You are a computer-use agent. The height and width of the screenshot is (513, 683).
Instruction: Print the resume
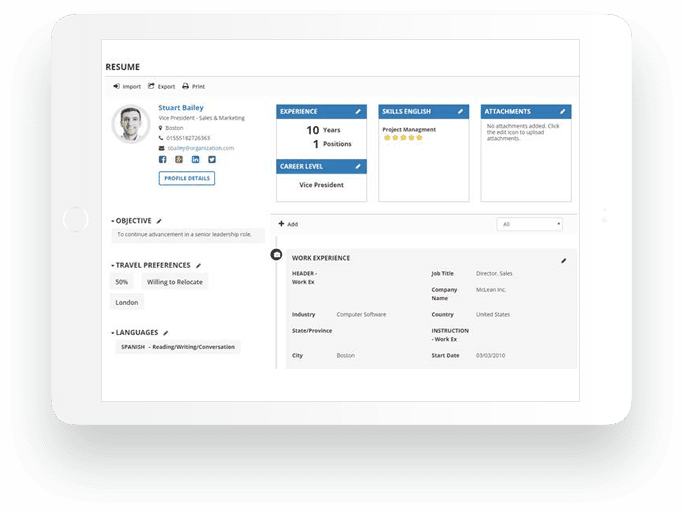(193, 86)
